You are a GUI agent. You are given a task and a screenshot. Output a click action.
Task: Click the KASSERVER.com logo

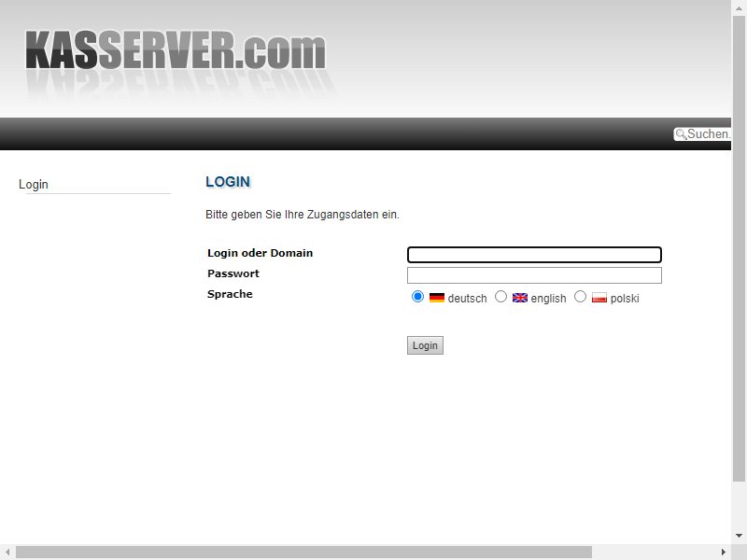point(176,50)
